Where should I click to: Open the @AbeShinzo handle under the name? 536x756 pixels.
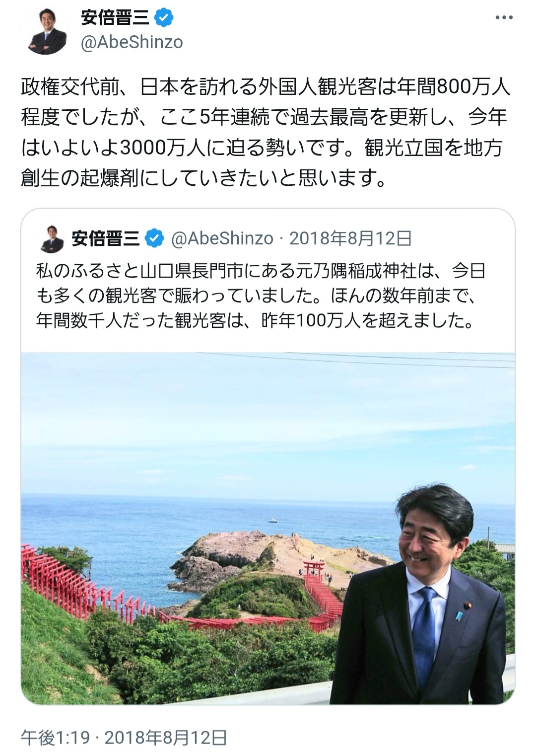(x=132, y=43)
